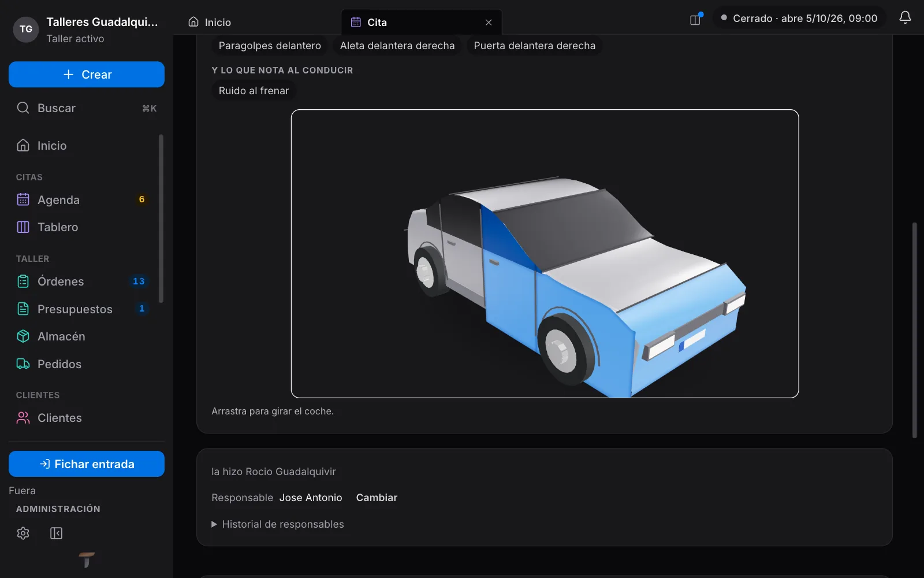Click the Puerta delantera derecha chip
Viewport: 924px width, 578px height.
point(535,46)
